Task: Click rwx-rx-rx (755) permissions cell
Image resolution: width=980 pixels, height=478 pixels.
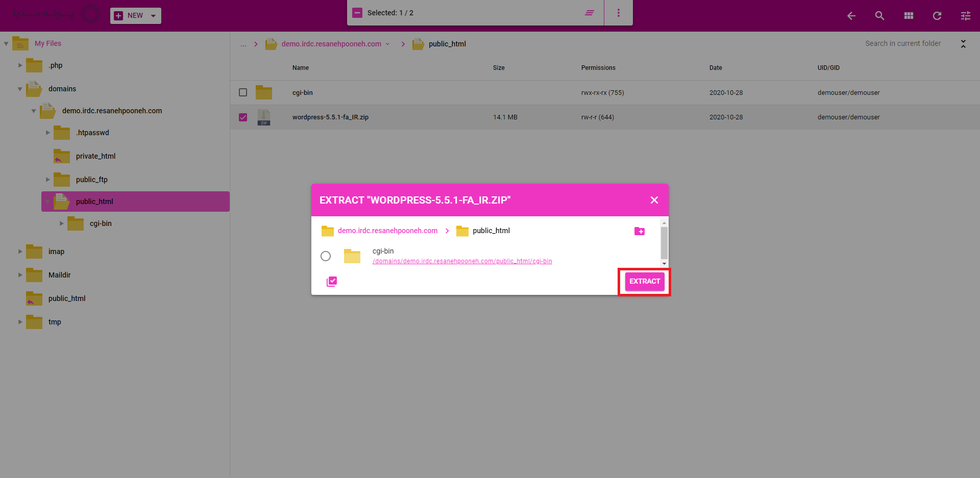Action: tap(602, 93)
